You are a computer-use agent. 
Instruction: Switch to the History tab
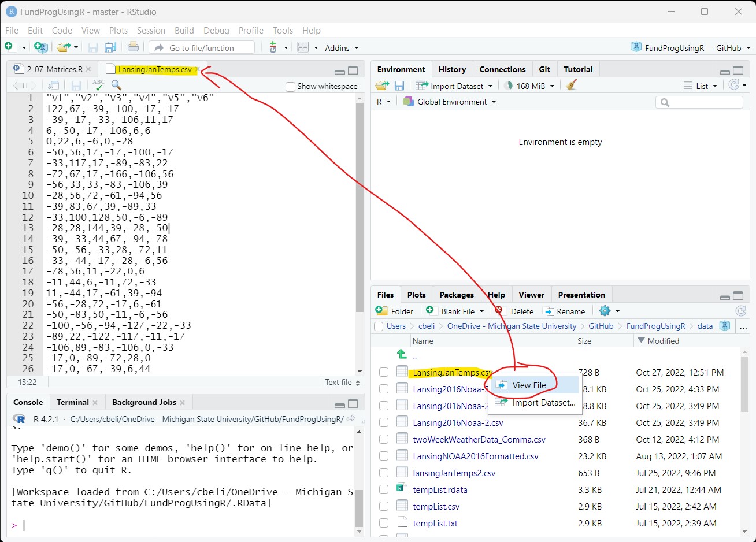point(452,69)
